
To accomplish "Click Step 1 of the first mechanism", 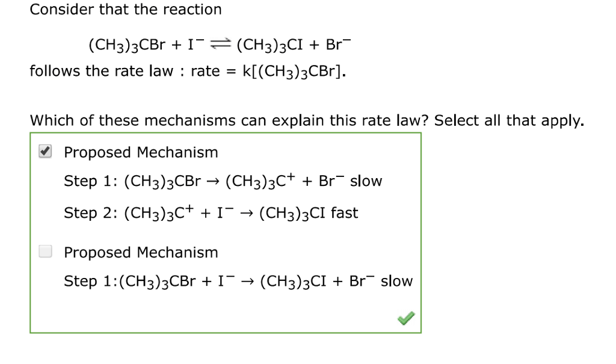I will tap(223, 180).
